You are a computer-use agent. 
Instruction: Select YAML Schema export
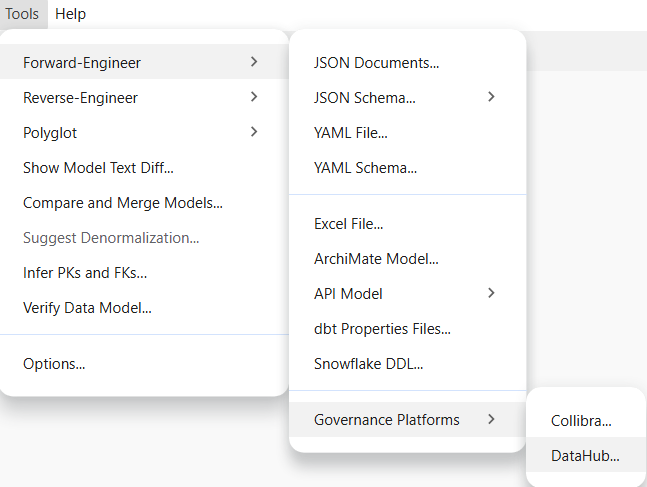tap(365, 168)
